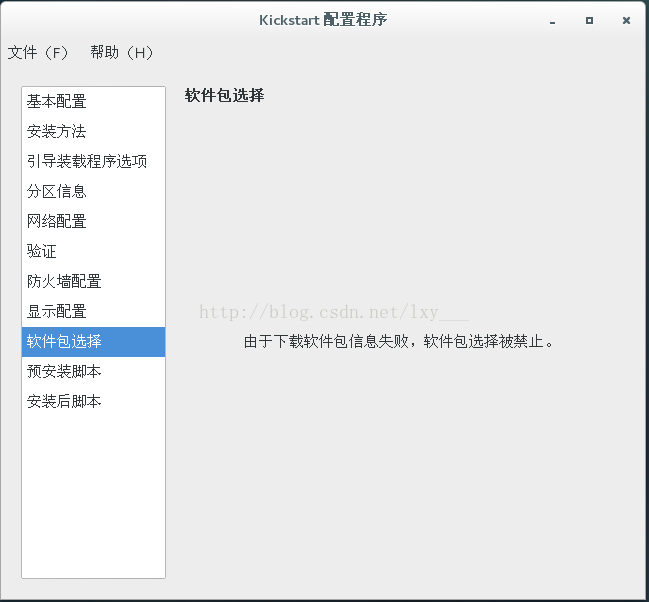The width and height of the screenshot is (649, 602).
Task: Open the 安装后脚本 section
Action: pos(94,401)
